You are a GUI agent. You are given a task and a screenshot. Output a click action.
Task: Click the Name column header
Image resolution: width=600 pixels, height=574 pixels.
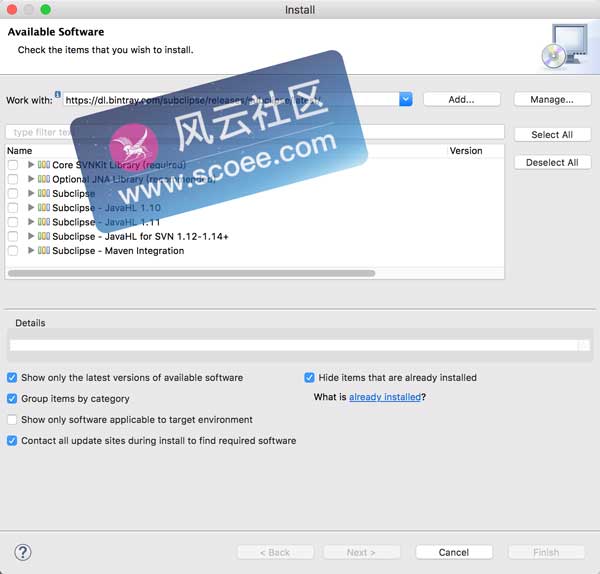click(x=20, y=151)
